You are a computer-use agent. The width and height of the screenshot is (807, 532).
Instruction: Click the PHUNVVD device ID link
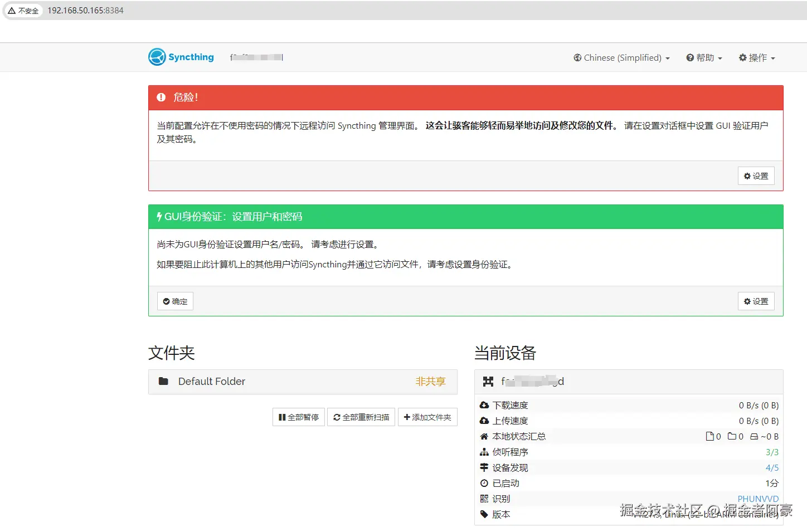click(758, 499)
